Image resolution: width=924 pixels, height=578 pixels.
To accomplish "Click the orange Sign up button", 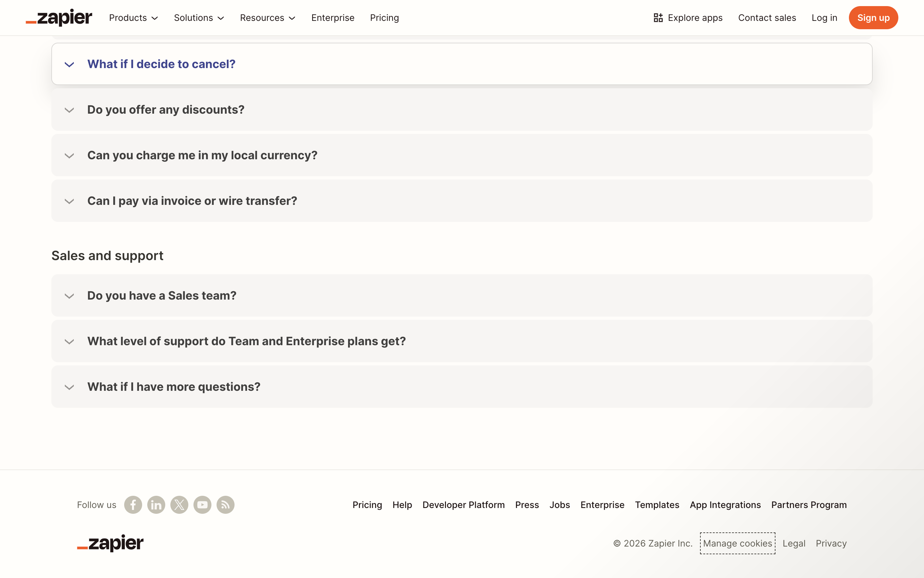I will [873, 18].
